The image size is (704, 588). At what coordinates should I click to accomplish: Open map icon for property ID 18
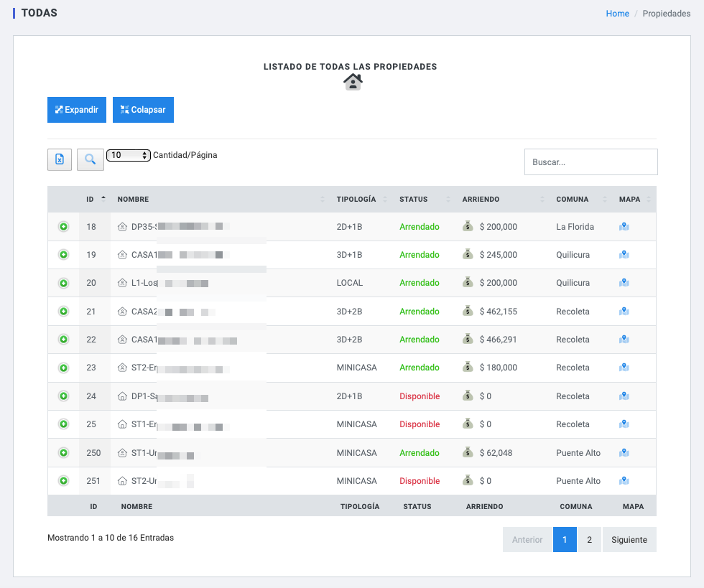[624, 227]
